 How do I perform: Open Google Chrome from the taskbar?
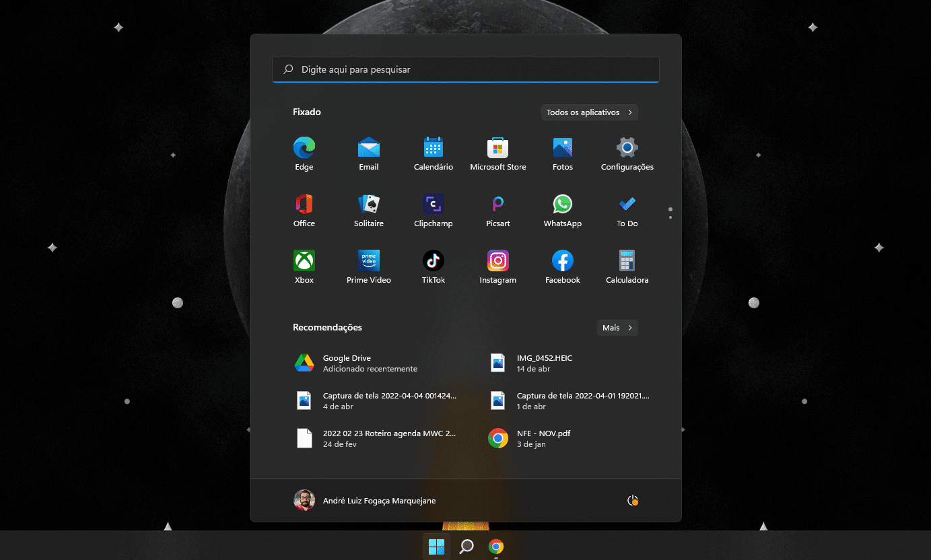click(496, 547)
